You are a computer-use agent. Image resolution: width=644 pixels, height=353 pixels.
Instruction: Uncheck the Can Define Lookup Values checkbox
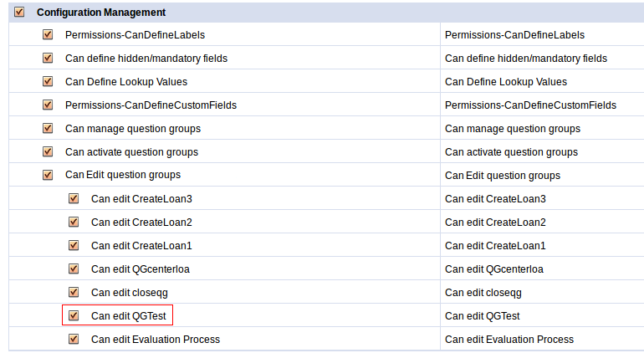click(x=48, y=82)
